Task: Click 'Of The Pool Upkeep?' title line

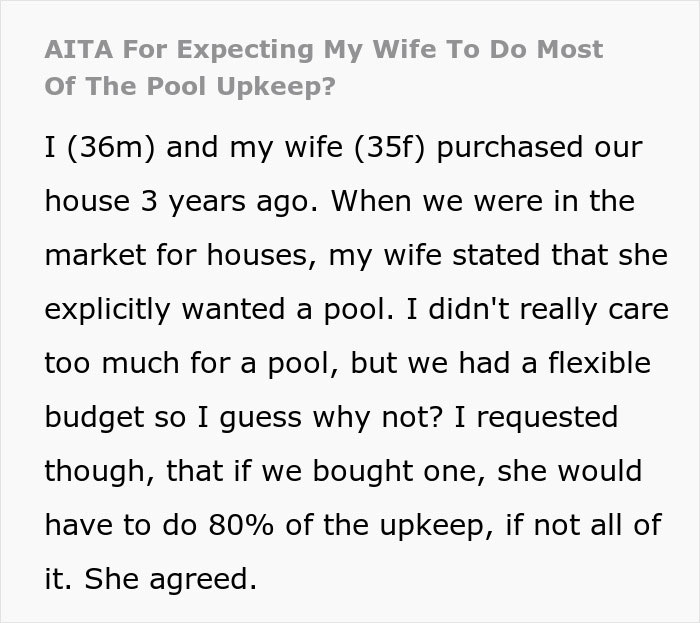Action: pos(190,85)
